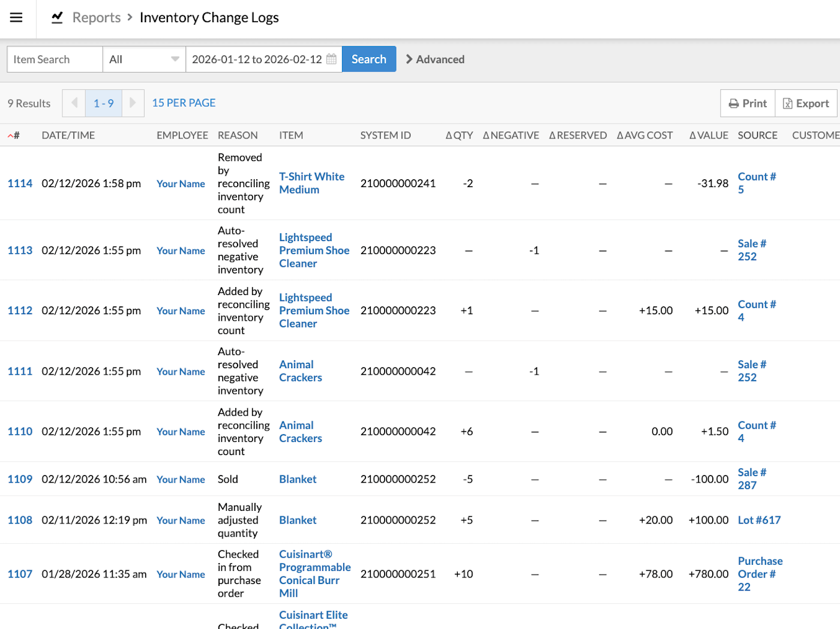Screen dimensions: 840x629
Task: Select system ID 210000000241
Action: (398, 183)
